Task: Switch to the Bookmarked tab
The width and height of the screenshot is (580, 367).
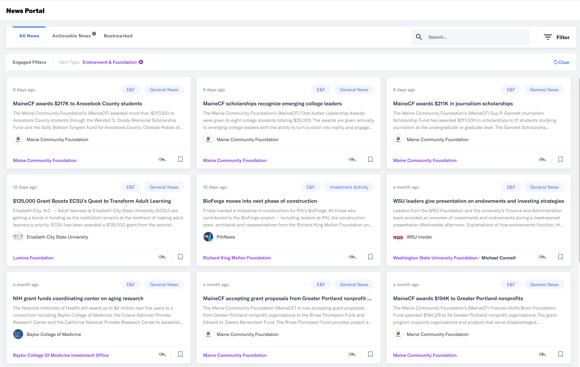Action: pyautogui.click(x=118, y=36)
